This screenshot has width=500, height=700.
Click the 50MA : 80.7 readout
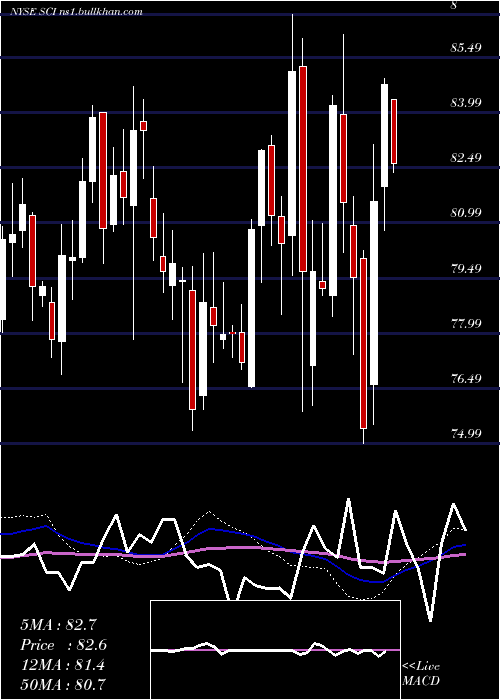[x=63, y=684]
